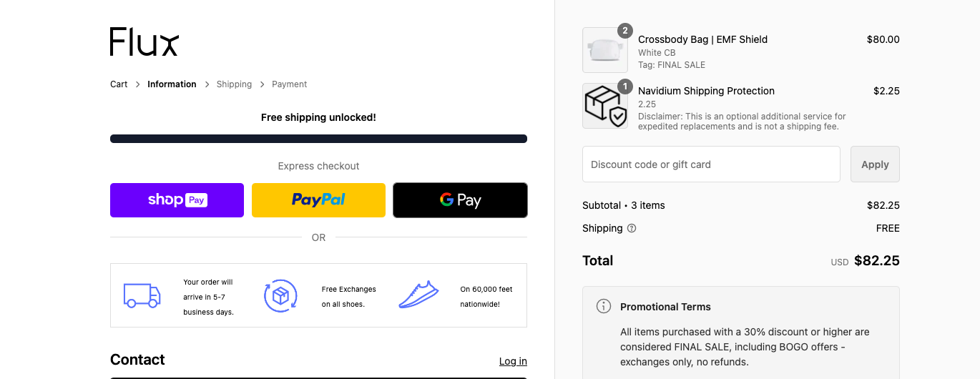Click the Navidium Shipping Protection package icon
This screenshot has height=379, width=980.
click(604, 107)
